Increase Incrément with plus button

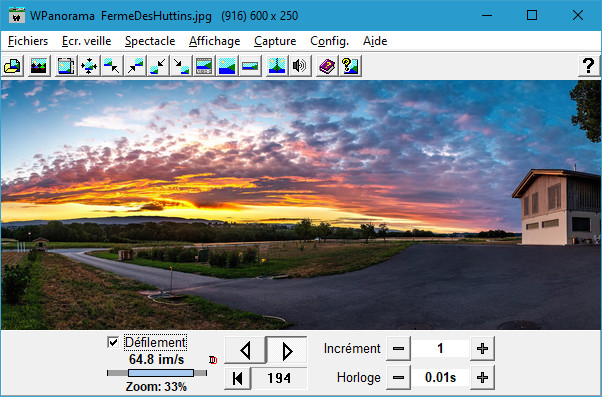[x=482, y=349]
